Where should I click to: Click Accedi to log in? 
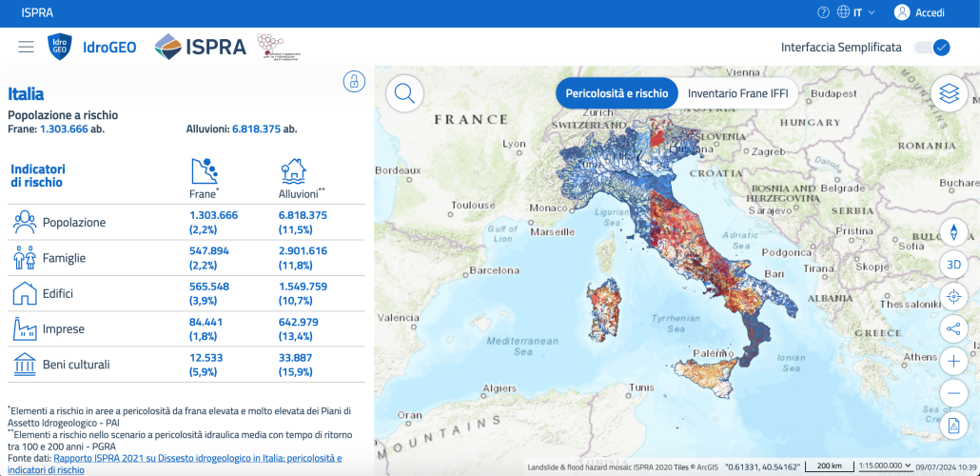click(930, 12)
